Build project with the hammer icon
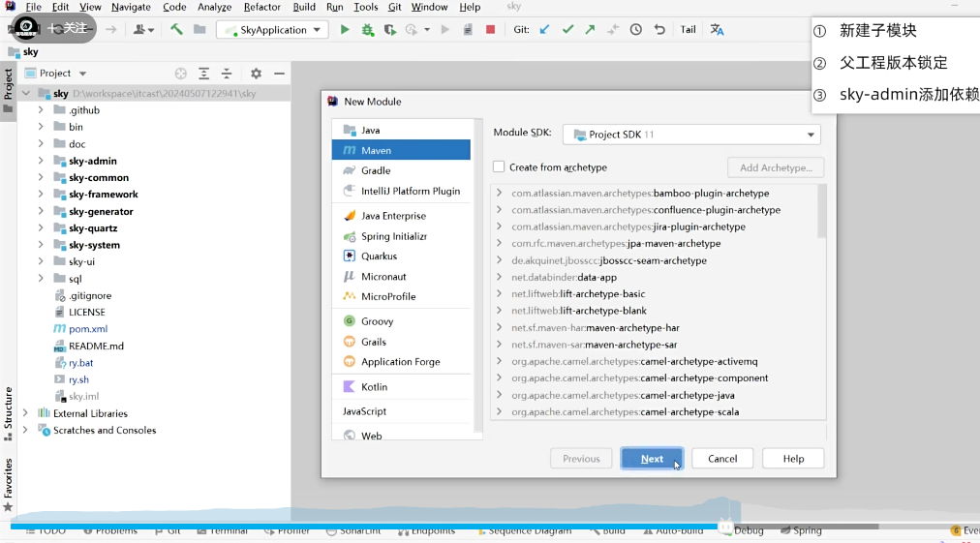The image size is (980, 543). (x=176, y=29)
